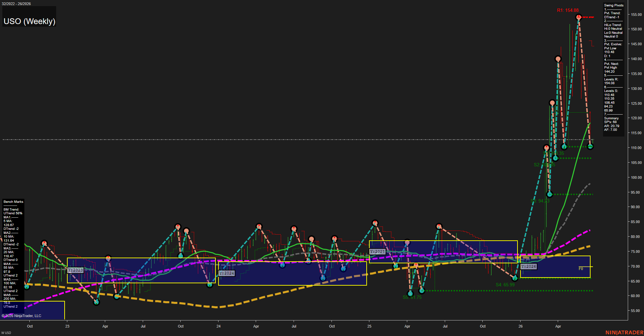Click the UTrend 58% value

tap(13, 213)
